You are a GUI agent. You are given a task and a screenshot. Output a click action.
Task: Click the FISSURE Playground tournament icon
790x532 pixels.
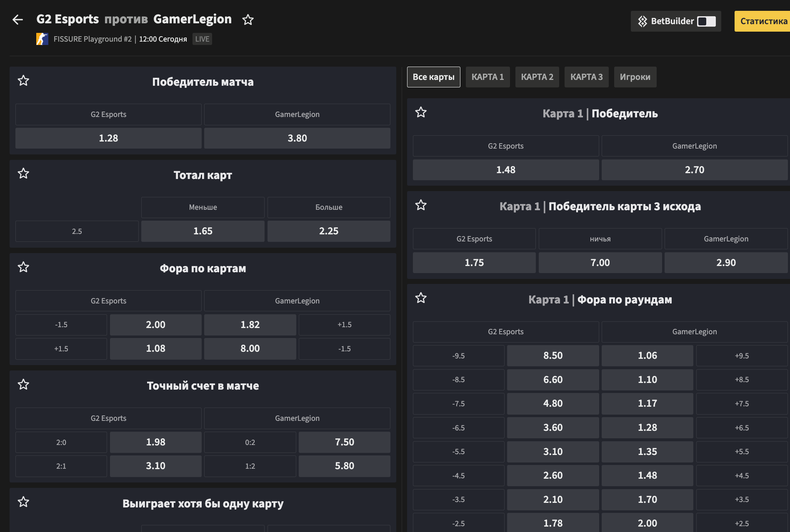42,39
